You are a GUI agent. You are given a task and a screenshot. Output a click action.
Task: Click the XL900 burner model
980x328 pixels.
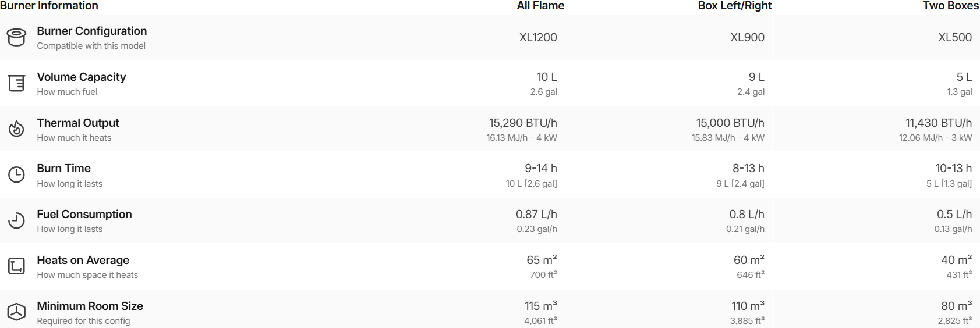coord(747,37)
